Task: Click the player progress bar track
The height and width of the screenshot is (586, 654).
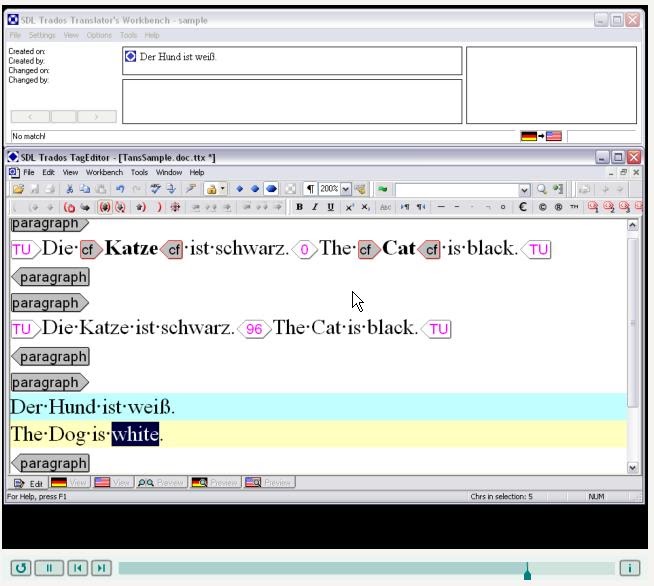Action: (366, 568)
